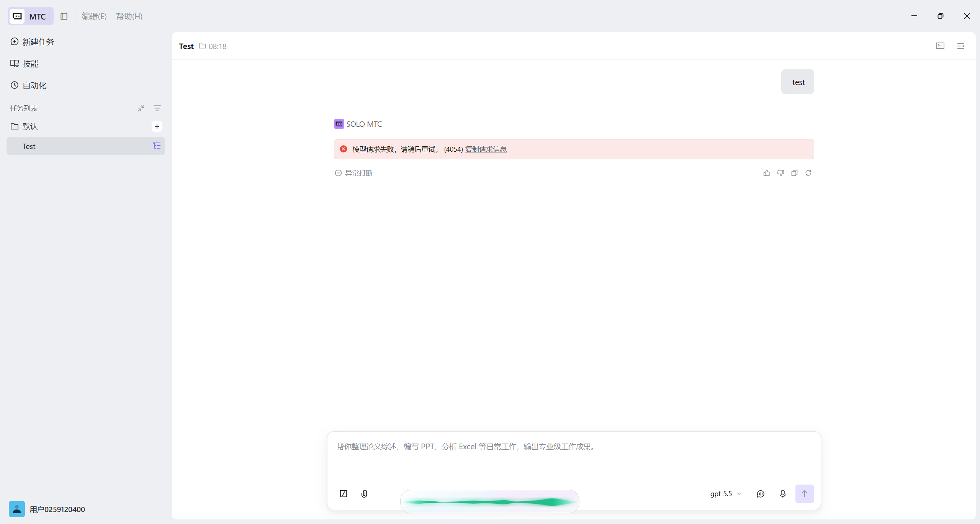Open the gpt-5.5 model dropdown
Screen dimensions: 980x524
(x=726, y=494)
